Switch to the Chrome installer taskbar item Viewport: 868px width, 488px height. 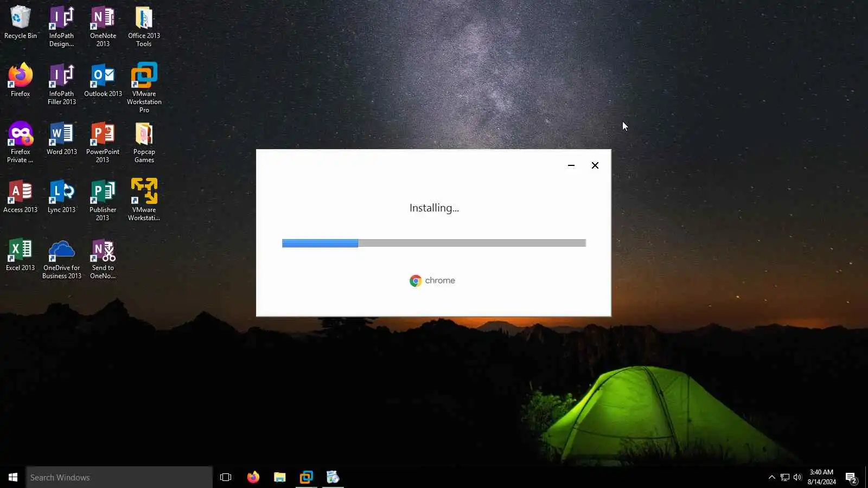point(333,477)
